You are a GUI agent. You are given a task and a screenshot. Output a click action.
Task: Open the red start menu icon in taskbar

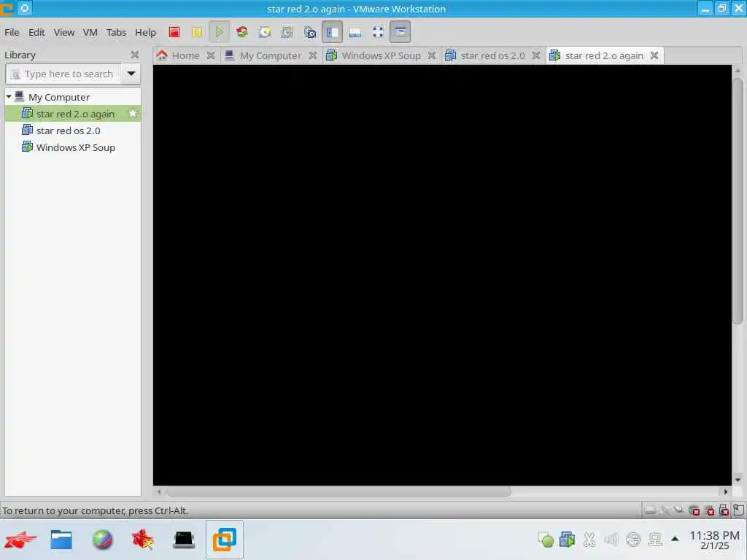pos(20,540)
